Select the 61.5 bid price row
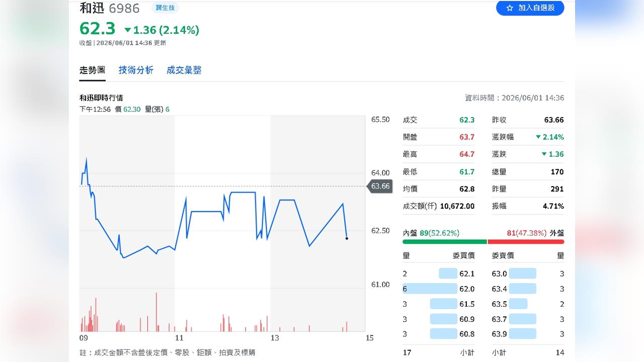This screenshot has width=644, height=362. (x=439, y=304)
